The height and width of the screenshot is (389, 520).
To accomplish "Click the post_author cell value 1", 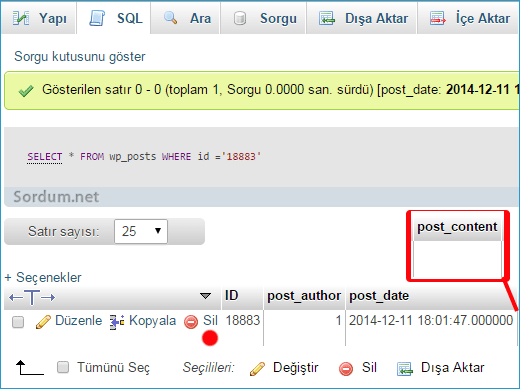I will [x=338, y=320].
